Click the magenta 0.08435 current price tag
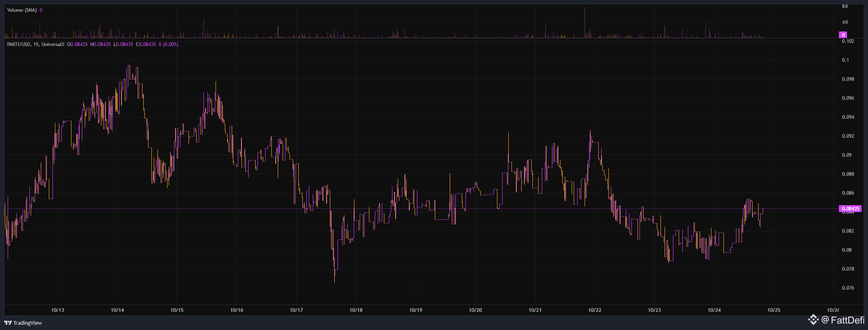Screen dimensions: 868x330 tap(850, 209)
